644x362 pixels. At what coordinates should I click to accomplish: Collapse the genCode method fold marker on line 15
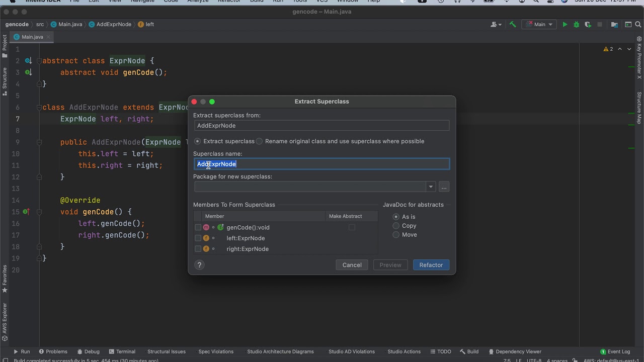coord(38,212)
